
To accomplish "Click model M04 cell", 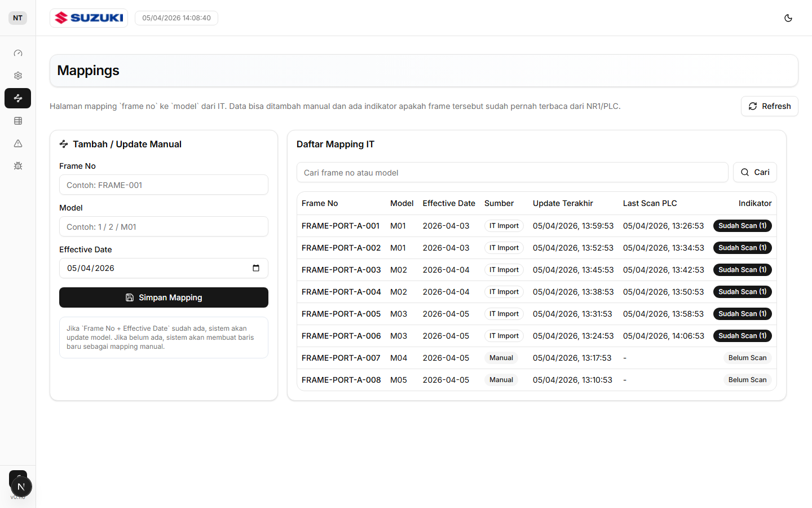I will pyautogui.click(x=399, y=358).
